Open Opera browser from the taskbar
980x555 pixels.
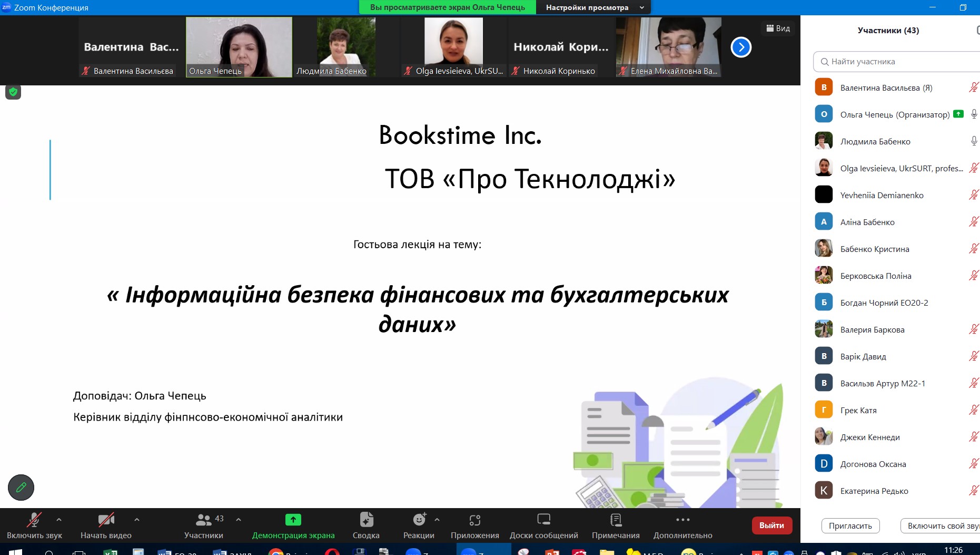point(332,551)
